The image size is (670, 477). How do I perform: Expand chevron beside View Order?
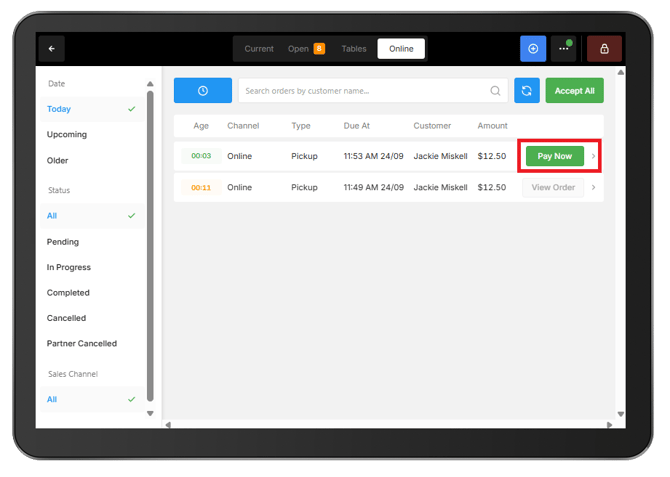point(593,187)
